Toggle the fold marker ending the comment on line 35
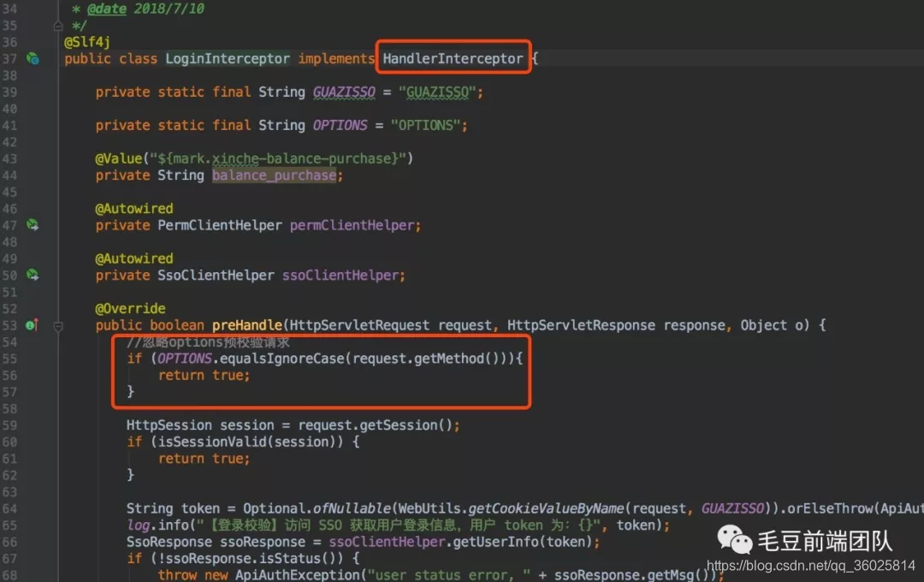The height and width of the screenshot is (582, 924). 58,26
